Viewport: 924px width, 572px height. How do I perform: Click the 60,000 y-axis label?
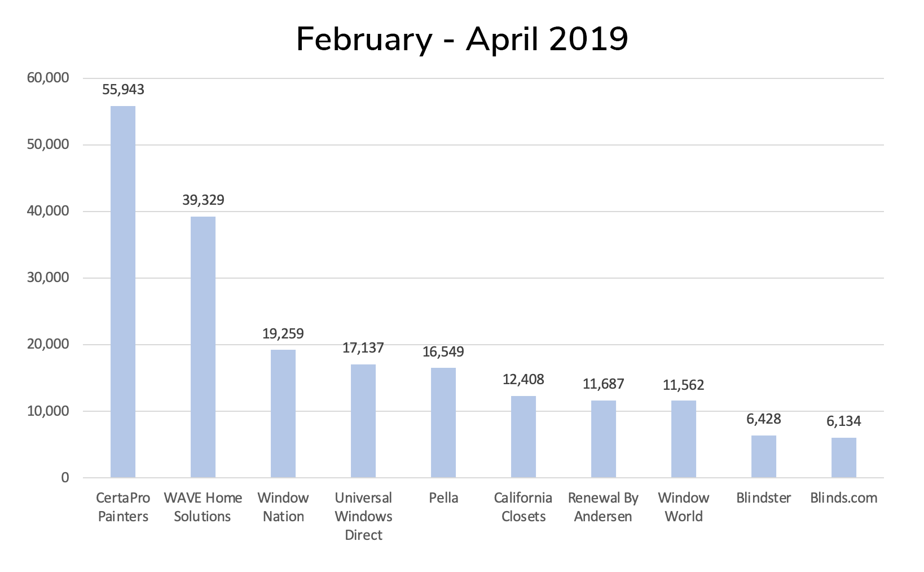tap(48, 78)
